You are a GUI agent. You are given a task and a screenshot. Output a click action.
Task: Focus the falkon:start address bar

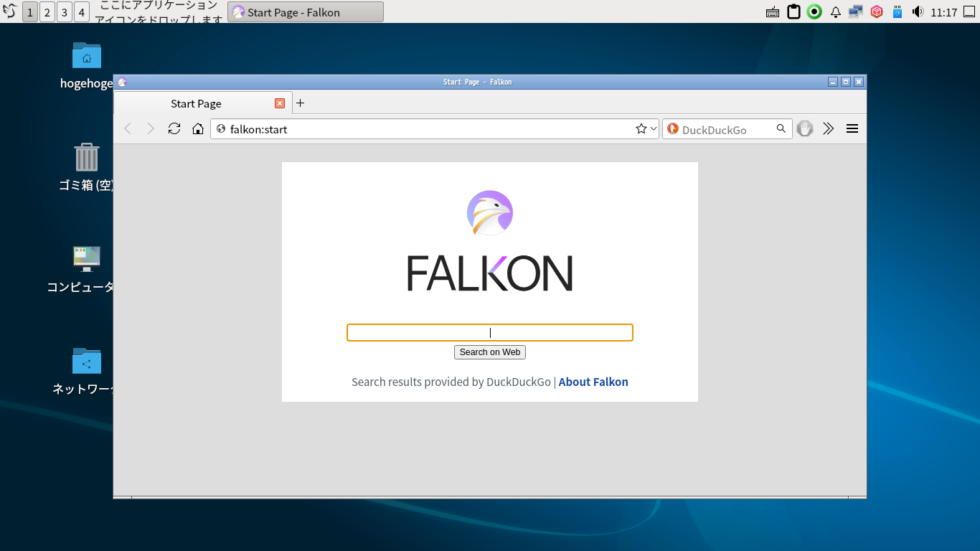[435, 129]
